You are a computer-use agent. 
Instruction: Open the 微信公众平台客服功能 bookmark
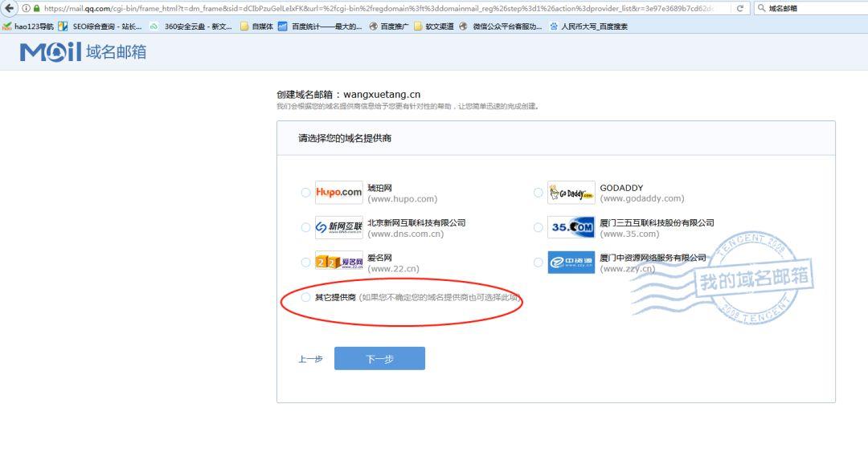point(501,26)
